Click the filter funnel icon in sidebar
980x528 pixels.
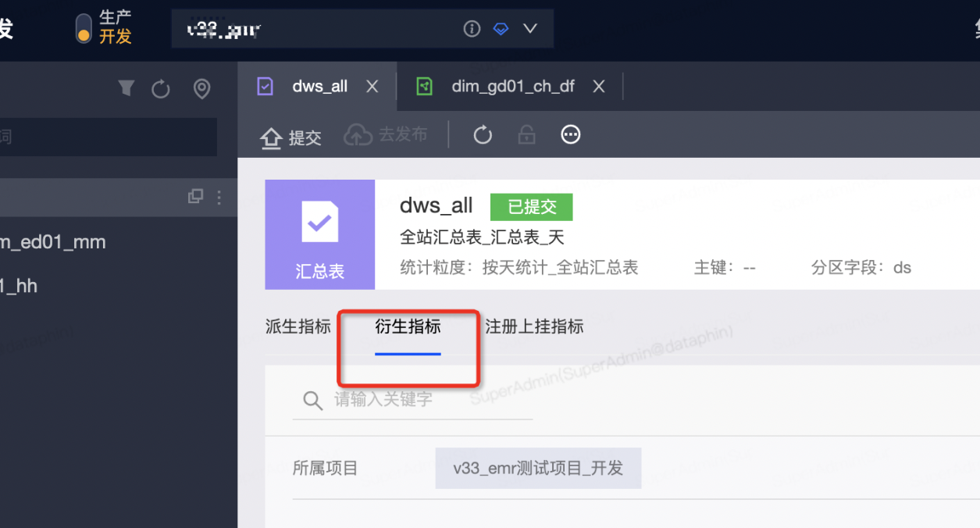126,89
